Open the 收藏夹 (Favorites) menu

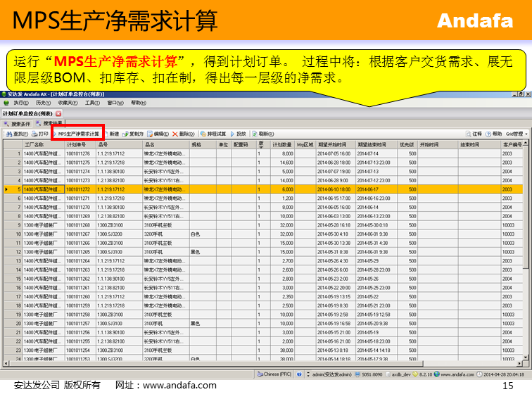68,103
